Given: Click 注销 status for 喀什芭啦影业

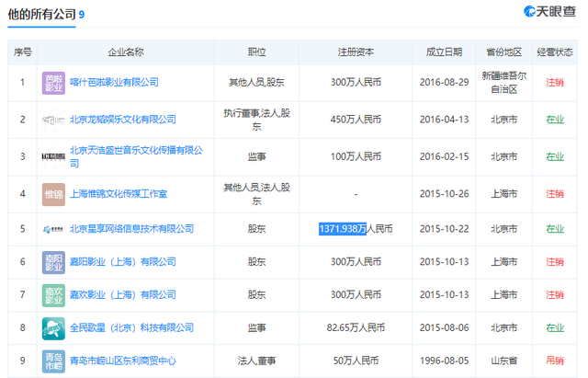Looking at the screenshot, I should (555, 82).
